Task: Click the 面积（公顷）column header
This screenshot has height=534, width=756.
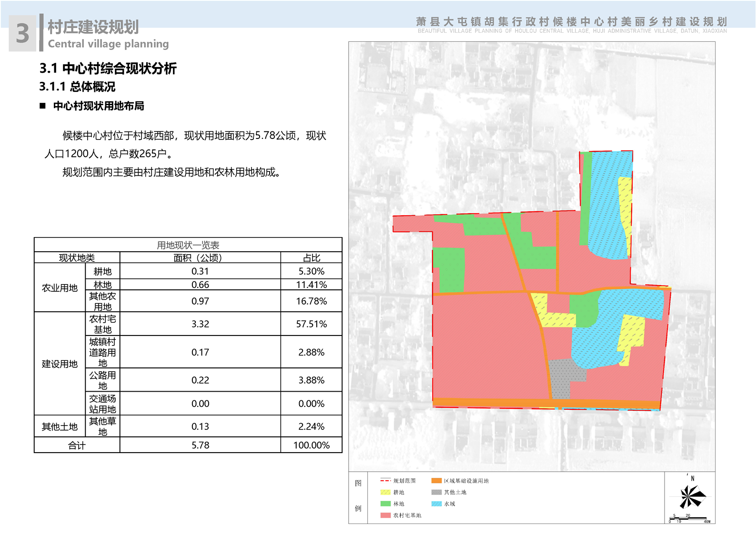Action: [x=200, y=258]
